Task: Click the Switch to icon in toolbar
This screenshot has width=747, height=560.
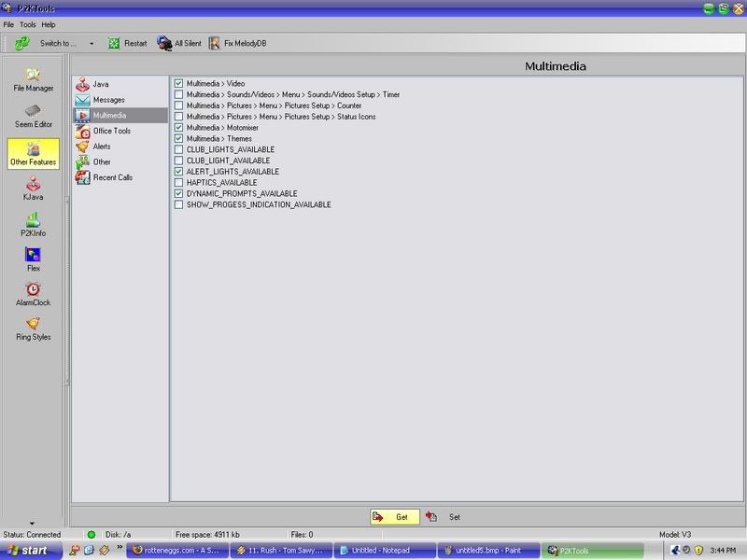Action: pos(22,43)
